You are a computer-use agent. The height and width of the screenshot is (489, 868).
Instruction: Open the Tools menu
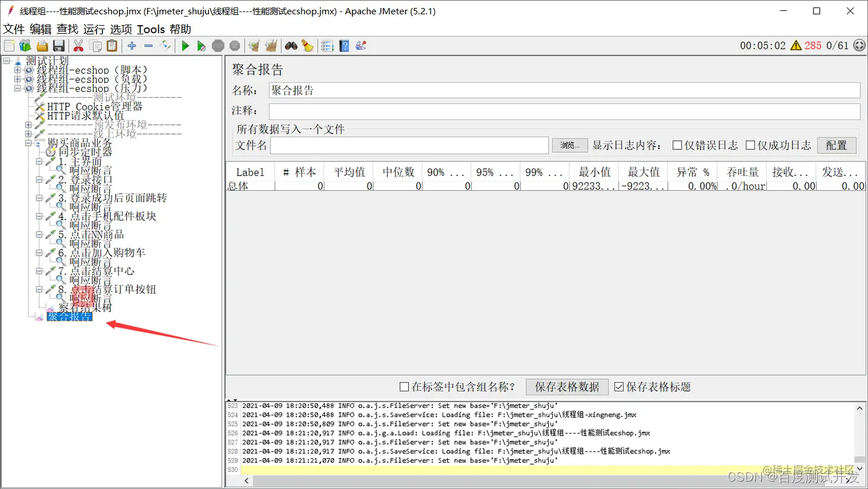pos(151,29)
